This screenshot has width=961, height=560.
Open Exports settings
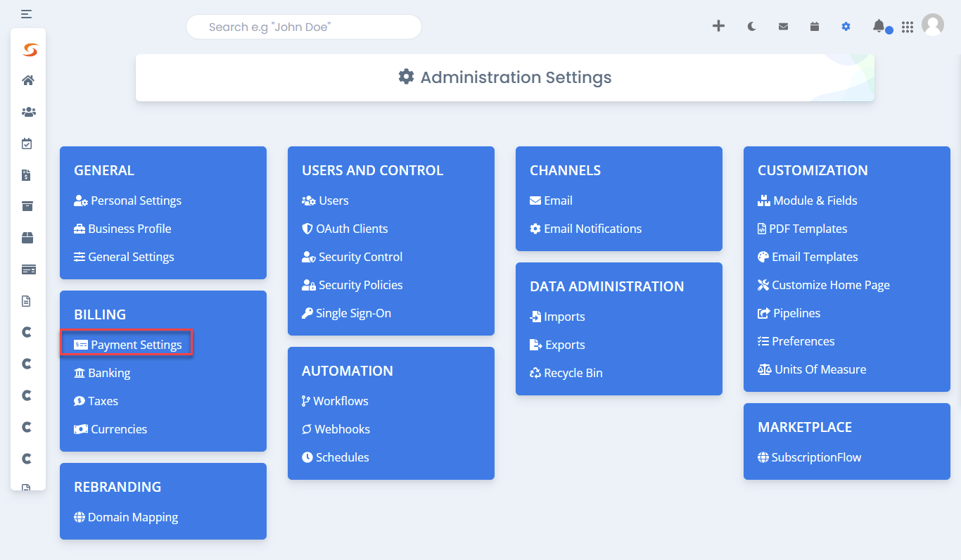click(x=558, y=345)
